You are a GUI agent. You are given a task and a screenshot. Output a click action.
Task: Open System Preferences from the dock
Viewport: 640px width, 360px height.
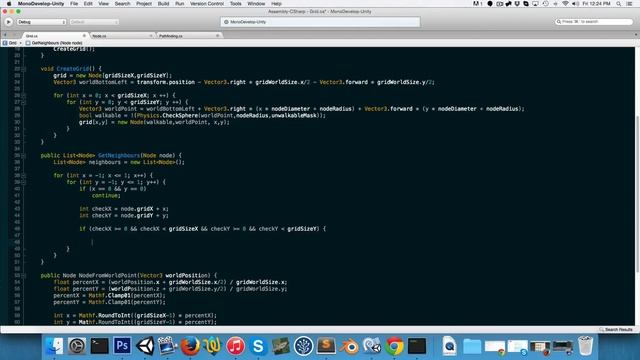77,346
